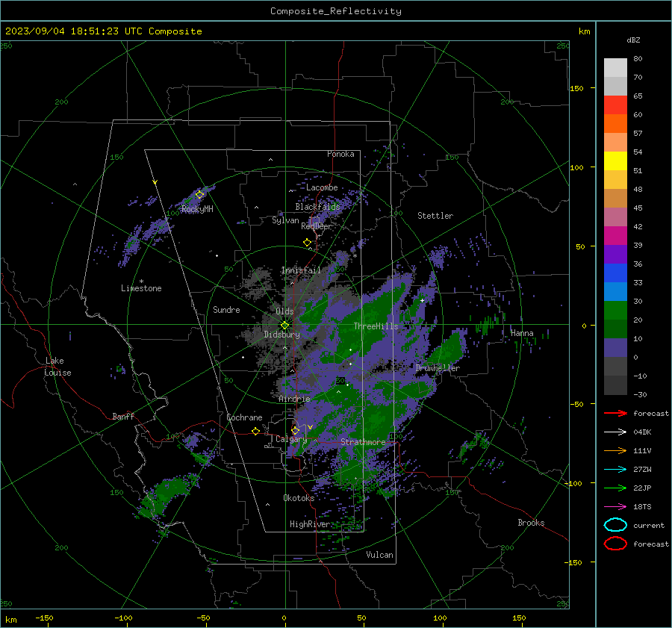Viewport: 672px width, 628px height.
Task: Click the Limestone label
Action: point(141,288)
